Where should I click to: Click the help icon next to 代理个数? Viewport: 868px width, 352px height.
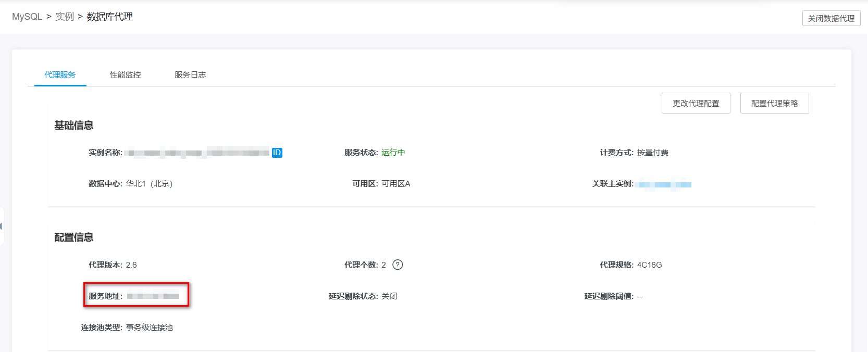(x=398, y=265)
